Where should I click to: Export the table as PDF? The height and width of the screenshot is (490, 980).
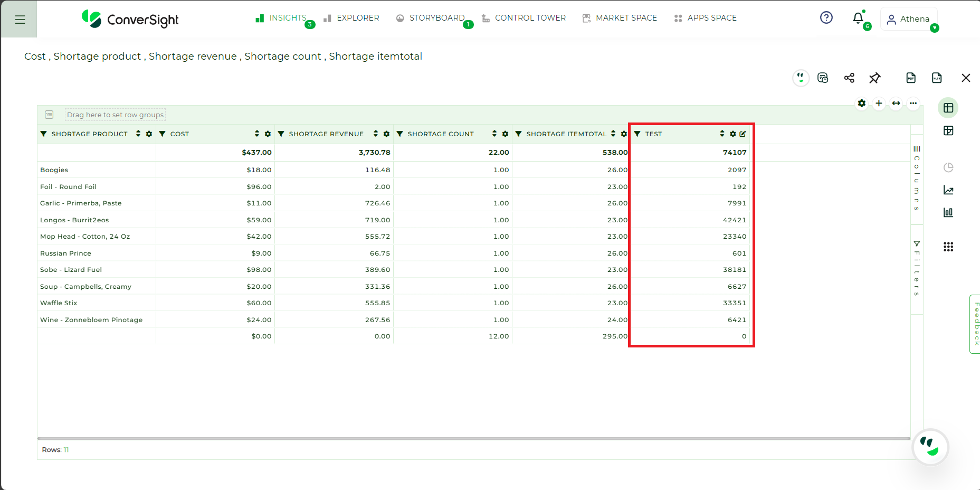tap(911, 78)
